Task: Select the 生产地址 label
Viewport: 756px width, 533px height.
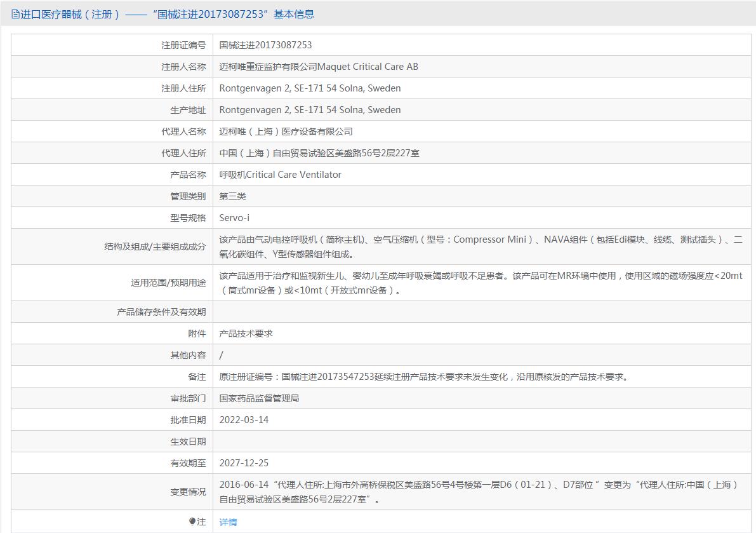Action: click(x=188, y=110)
